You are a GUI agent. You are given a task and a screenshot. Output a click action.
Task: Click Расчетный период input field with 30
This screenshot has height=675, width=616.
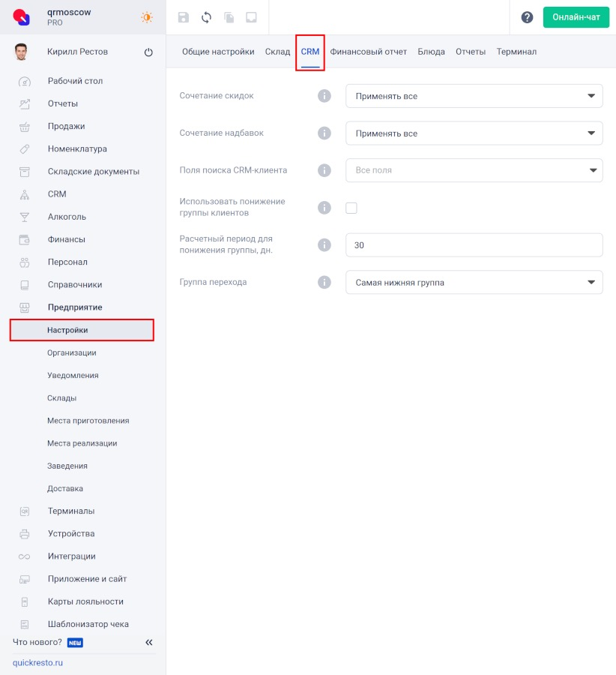pyautogui.click(x=474, y=245)
